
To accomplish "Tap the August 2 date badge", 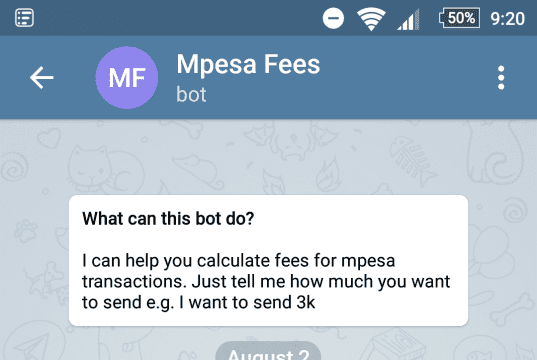I will point(268,351).
